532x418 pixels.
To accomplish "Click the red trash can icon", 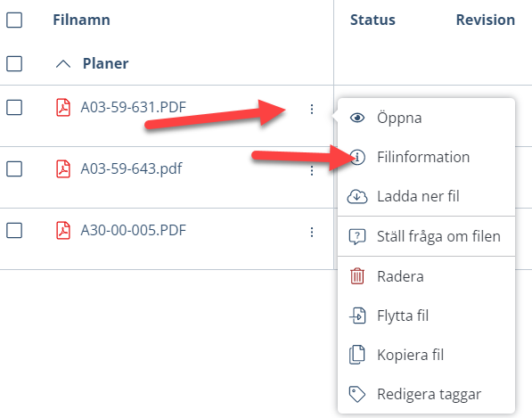I will point(357,275).
